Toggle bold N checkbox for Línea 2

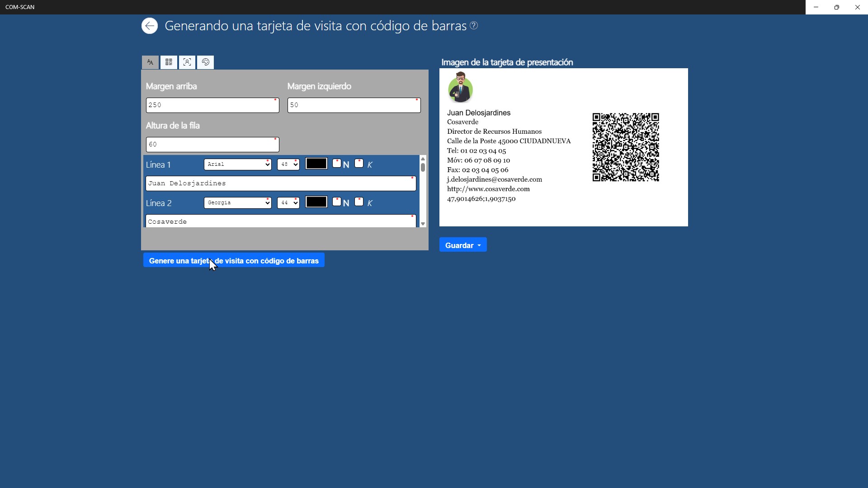point(337,202)
